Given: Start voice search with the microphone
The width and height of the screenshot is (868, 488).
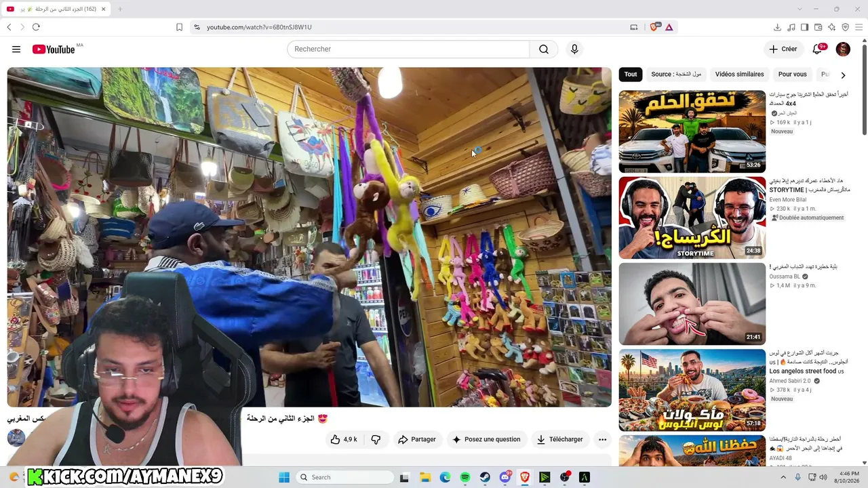Looking at the screenshot, I should point(574,49).
